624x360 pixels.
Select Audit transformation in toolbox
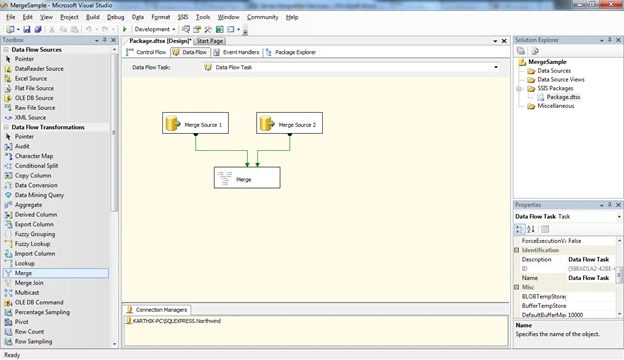point(22,146)
